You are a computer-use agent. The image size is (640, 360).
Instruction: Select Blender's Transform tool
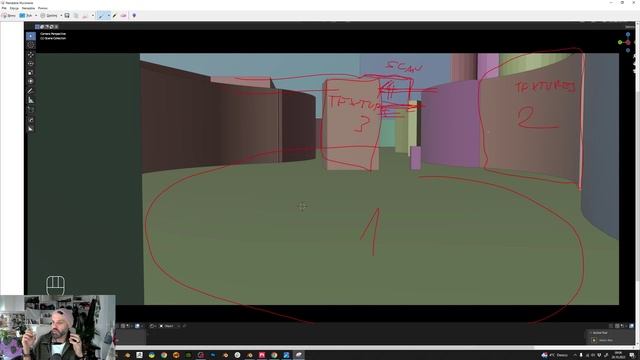click(31, 82)
